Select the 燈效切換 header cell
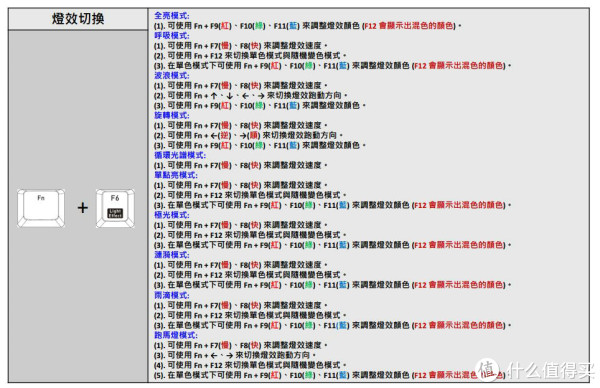The height and width of the screenshot is (388, 600). [78, 19]
